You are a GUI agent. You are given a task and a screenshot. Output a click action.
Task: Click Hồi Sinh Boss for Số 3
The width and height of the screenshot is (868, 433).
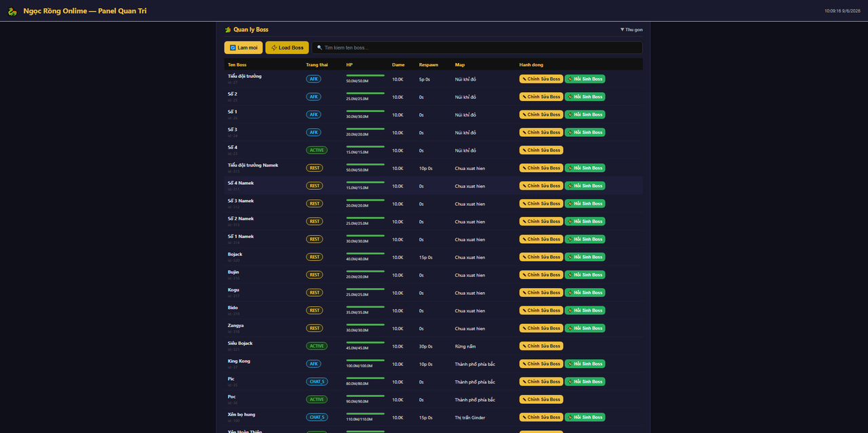[x=585, y=133]
